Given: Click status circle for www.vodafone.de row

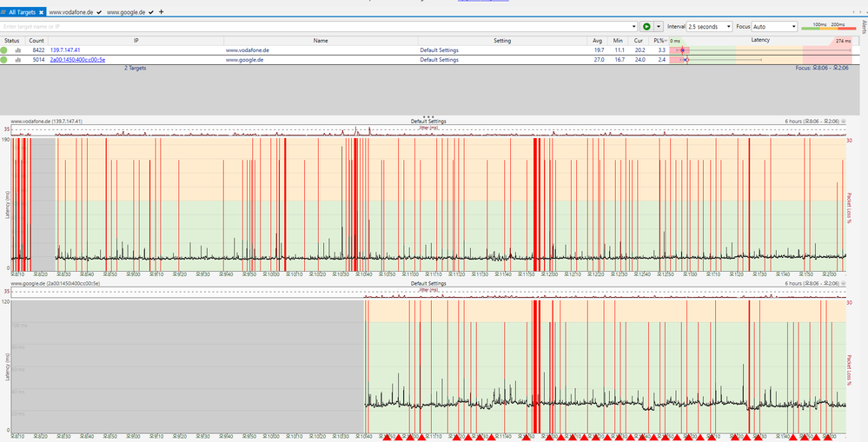Looking at the screenshot, I should [x=4, y=50].
